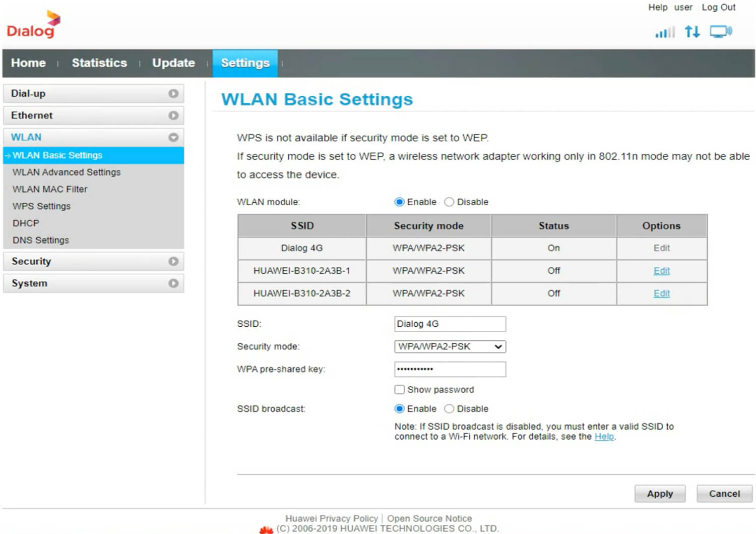Open WLAN MAC Filter settings

click(x=50, y=189)
